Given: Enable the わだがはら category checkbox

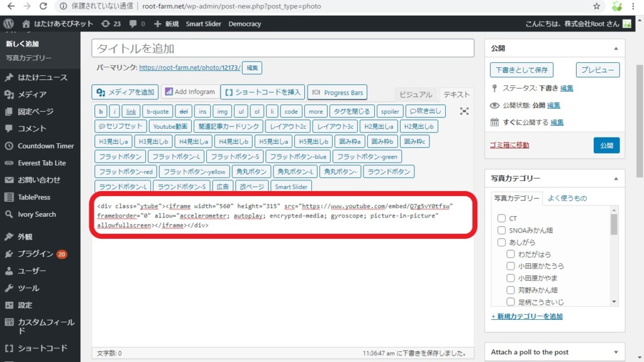Looking at the screenshot, I should coord(511,254).
